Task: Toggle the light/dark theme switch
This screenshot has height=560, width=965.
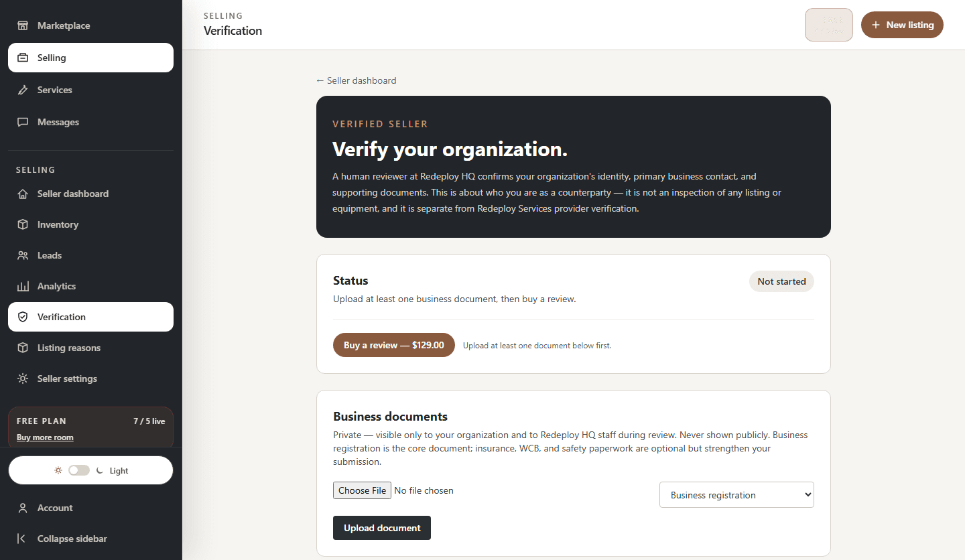Action: coord(79,470)
